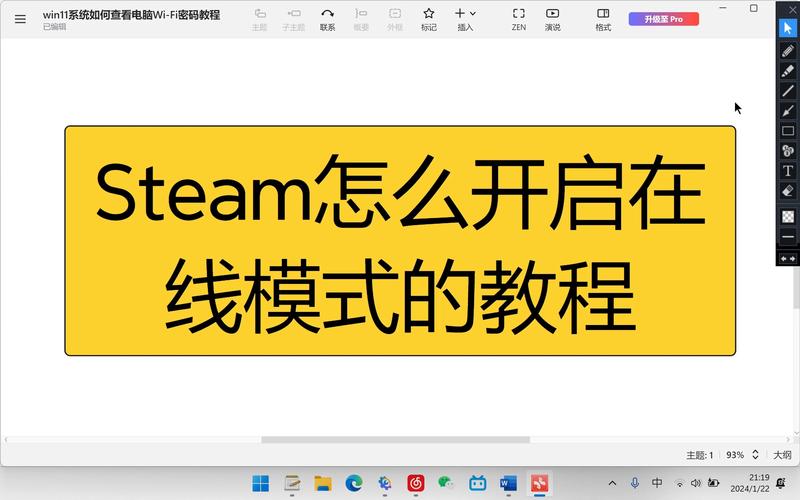Screen dimensions: 800x500
Task: Open WeChat from the taskbar
Action: [446, 483]
